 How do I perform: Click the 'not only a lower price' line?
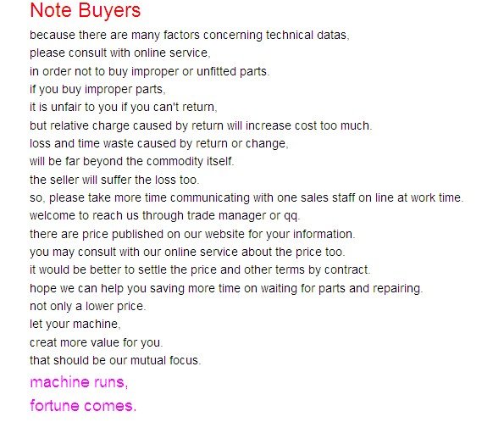pos(88,306)
